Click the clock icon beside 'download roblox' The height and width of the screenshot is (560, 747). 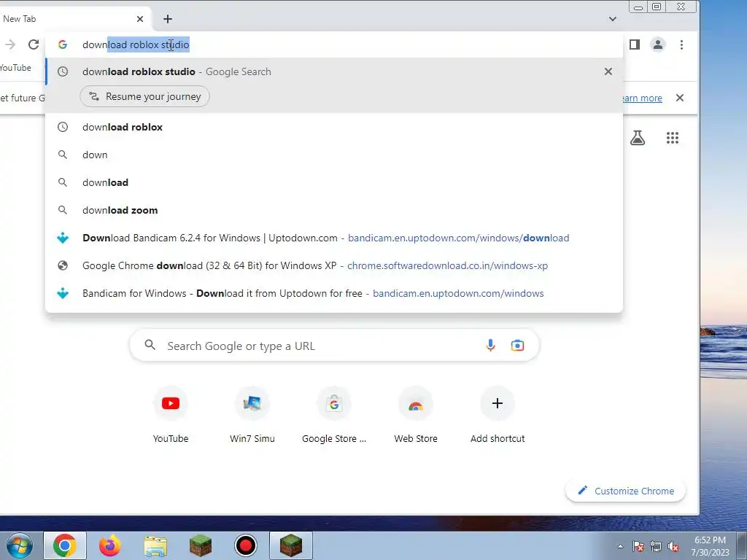pos(63,127)
